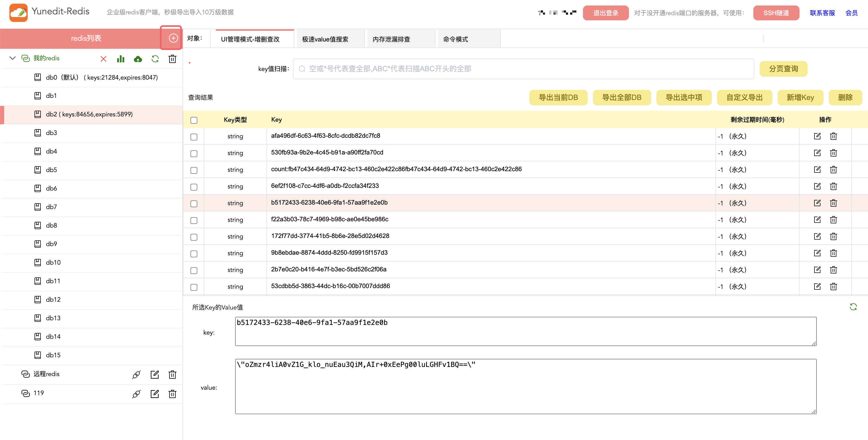The height and width of the screenshot is (440, 868).
Task: Click the connect plug icon for 远程redis
Action: (x=136, y=375)
